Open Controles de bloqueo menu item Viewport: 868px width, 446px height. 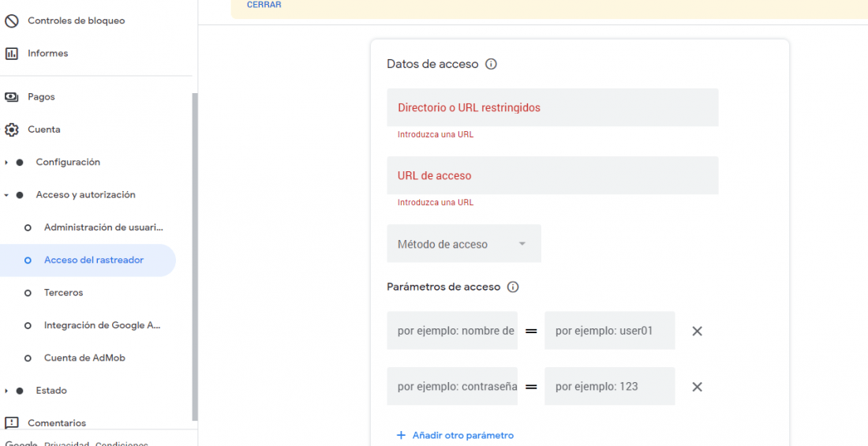click(77, 21)
